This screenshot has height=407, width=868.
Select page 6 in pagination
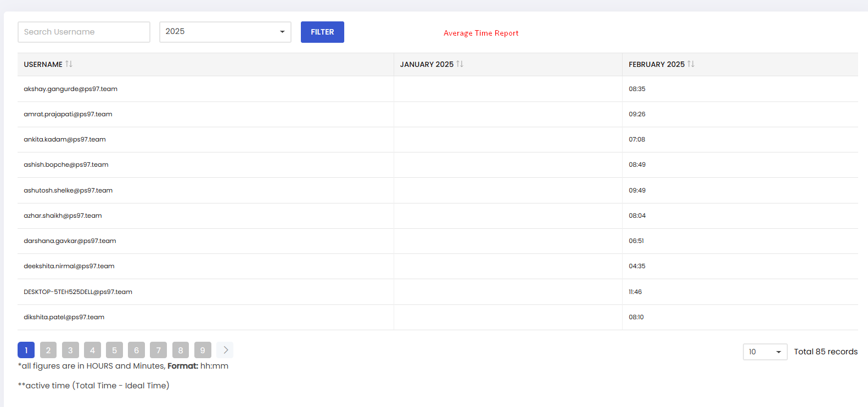pyautogui.click(x=136, y=350)
